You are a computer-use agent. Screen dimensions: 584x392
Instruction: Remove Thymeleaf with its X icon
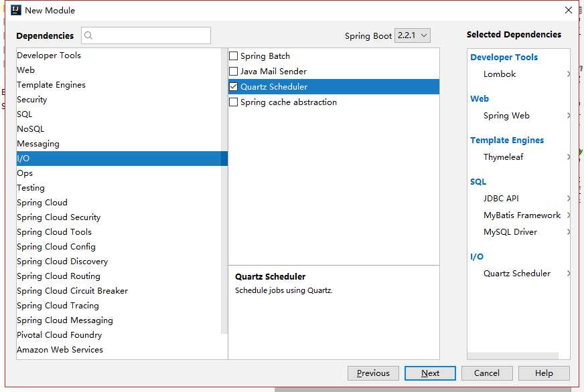pos(569,157)
